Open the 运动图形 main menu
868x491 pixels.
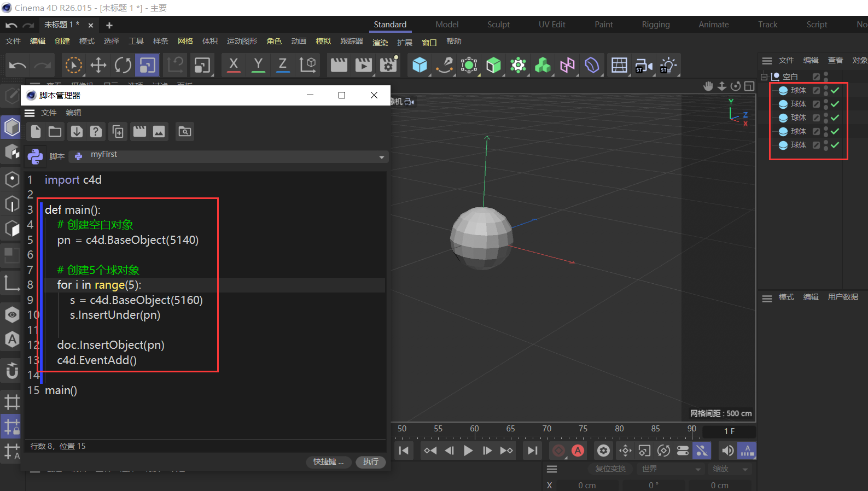click(x=242, y=42)
